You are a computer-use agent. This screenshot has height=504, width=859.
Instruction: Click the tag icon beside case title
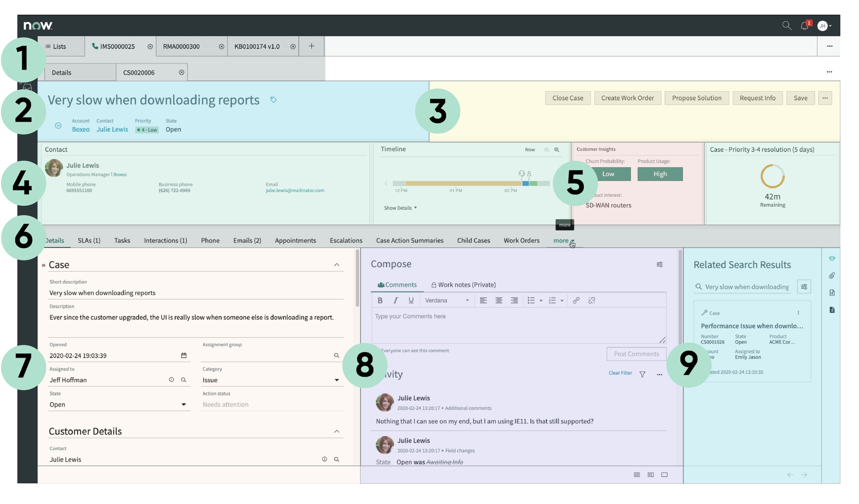tap(273, 100)
